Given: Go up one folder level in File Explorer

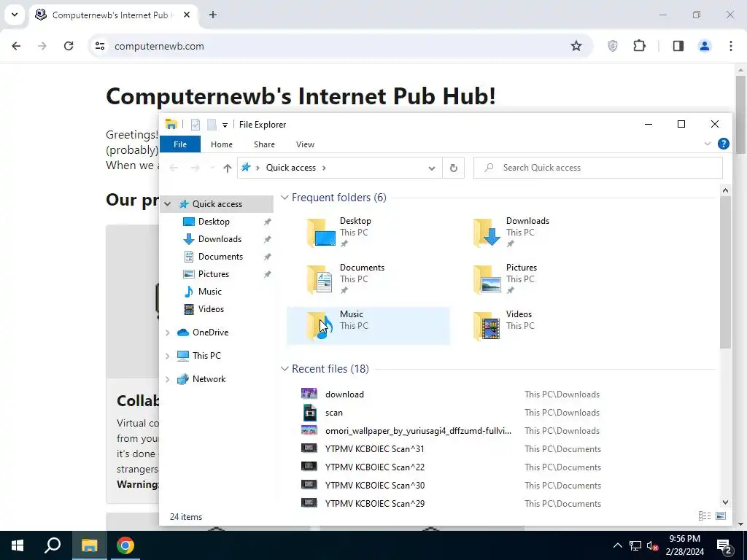Looking at the screenshot, I should [x=228, y=168].
